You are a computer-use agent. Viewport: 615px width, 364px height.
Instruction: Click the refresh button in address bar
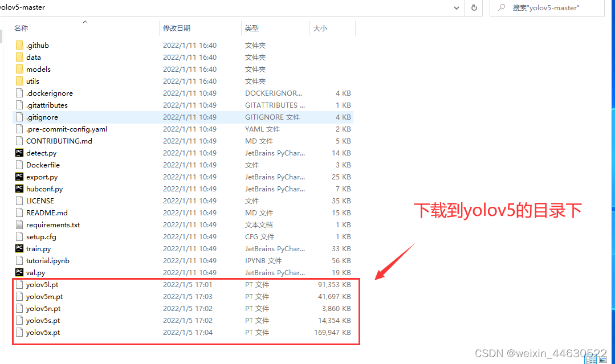[474, 7]
